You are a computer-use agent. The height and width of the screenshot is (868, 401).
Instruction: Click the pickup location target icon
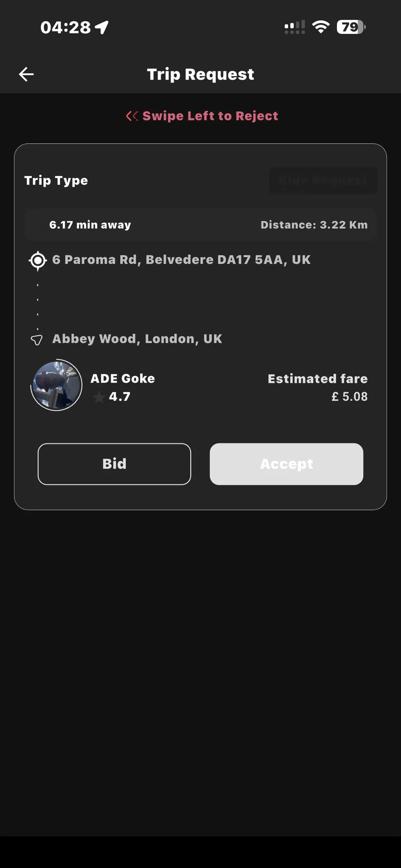coord(38,260)
